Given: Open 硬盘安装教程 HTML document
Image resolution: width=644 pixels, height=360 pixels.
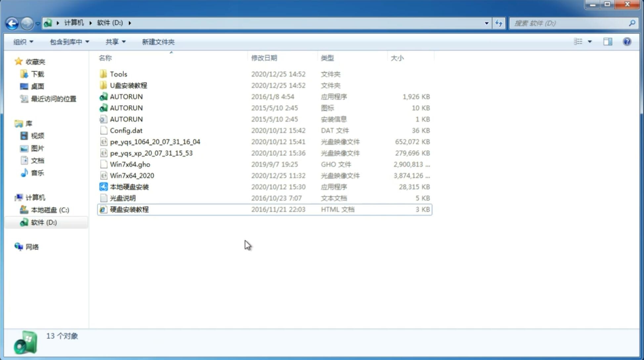Looking at the screenshot, I should click(129, 209).
